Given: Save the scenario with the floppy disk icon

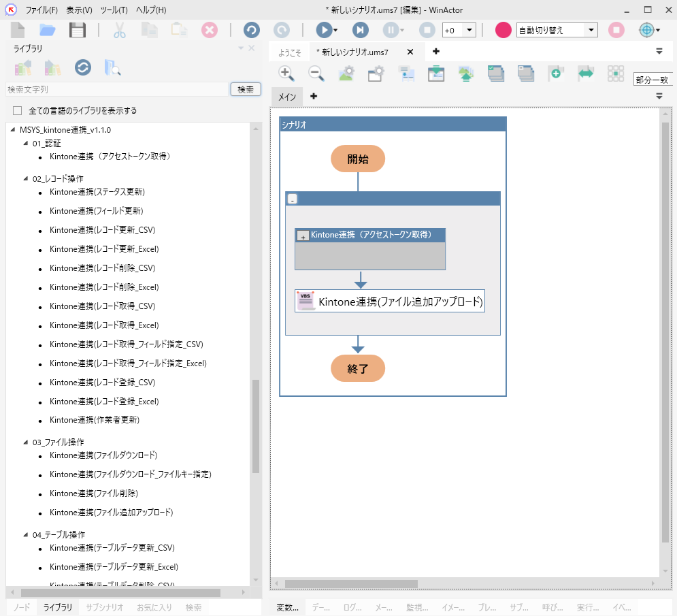Looking at the screenshot, I should 78,30.
